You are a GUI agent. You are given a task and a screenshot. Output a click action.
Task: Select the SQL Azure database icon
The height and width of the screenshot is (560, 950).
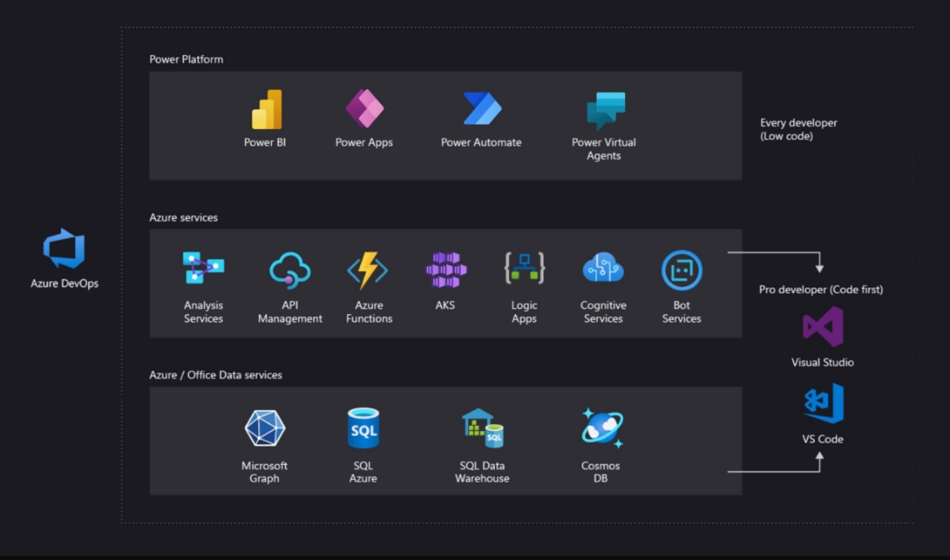363,428
